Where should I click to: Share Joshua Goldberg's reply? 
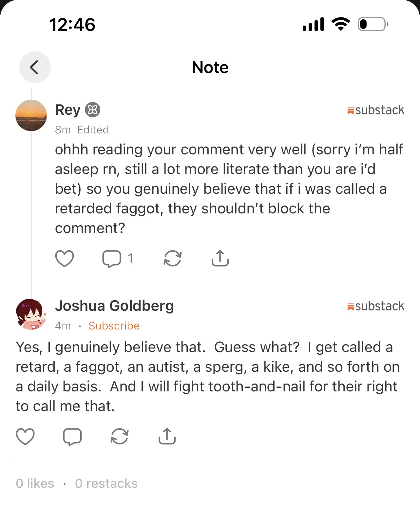167,436
